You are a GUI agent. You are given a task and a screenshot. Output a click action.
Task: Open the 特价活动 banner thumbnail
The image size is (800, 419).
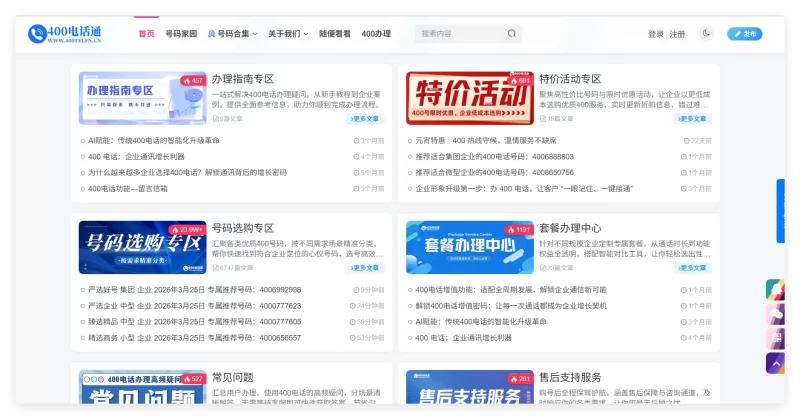[x=469, y=98]
